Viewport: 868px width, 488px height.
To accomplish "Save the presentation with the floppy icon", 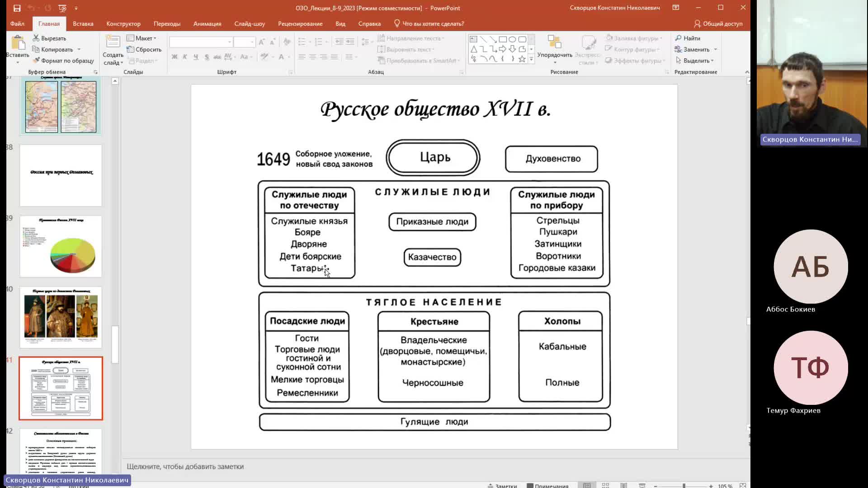I will 17,8.
